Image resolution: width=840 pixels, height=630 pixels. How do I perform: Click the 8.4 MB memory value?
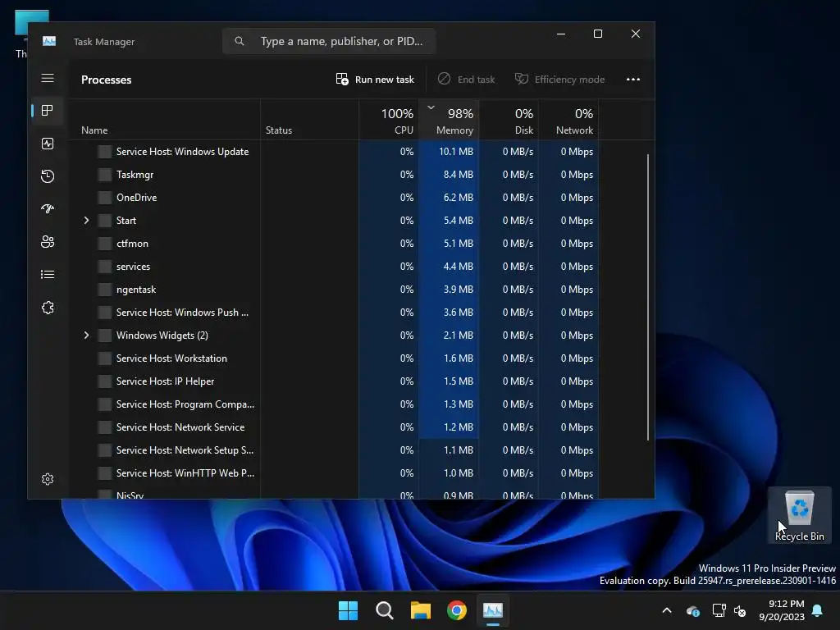pyautogui.click(x=458, y=175)
